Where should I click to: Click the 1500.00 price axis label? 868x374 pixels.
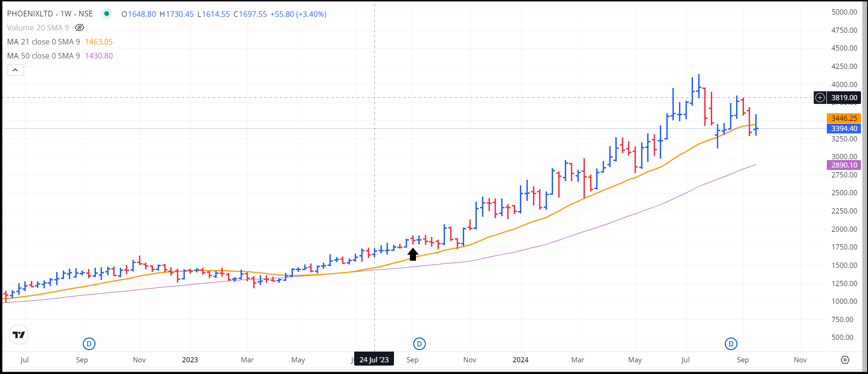click(x=844, y=265)
